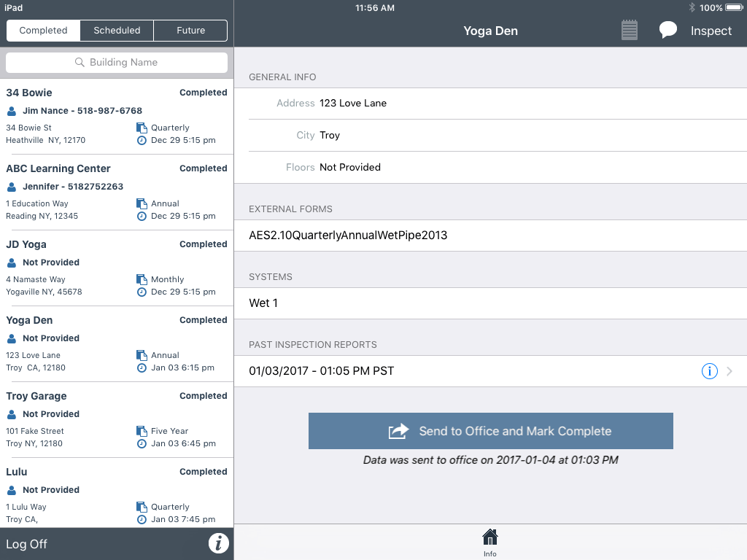This screenshot has width=747, height=560.
Task: Tap the contact icon next to Jennifer
Action: tap(10, 187)
